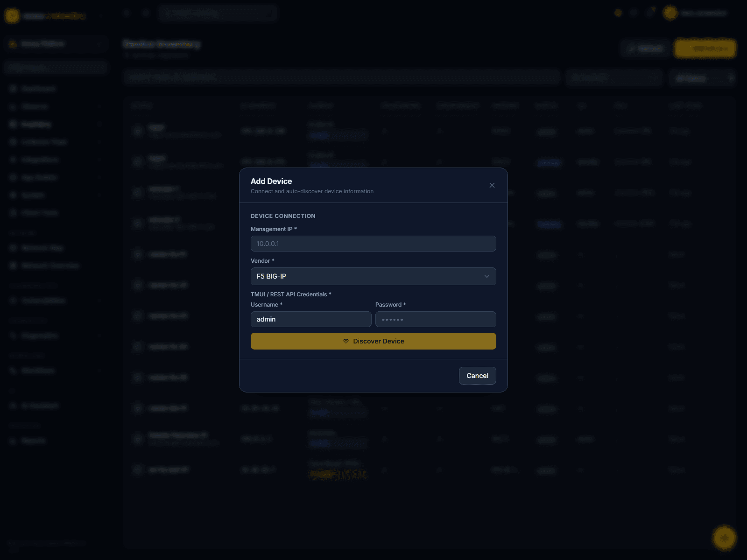Close the Add Device dialog
The image size is (747, 560).
point(492,185)
